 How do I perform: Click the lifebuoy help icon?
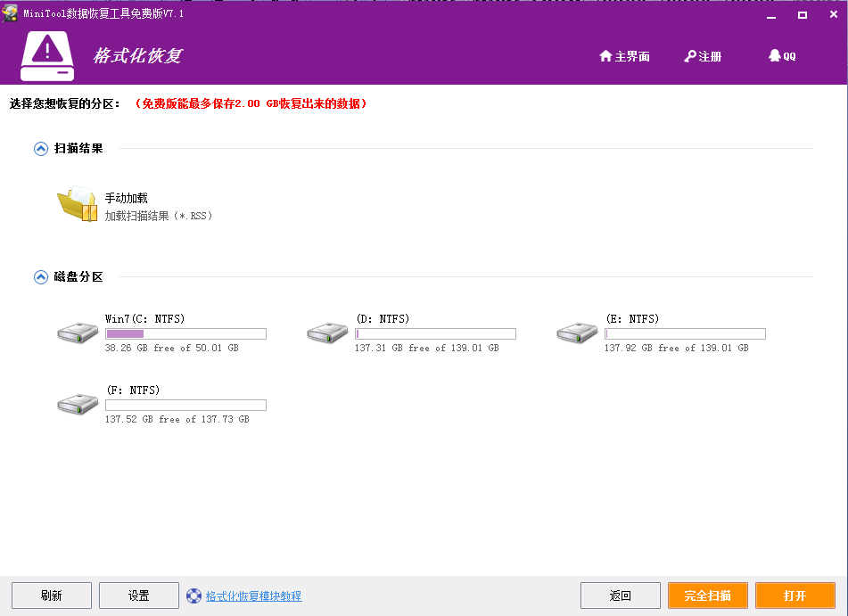193,596
